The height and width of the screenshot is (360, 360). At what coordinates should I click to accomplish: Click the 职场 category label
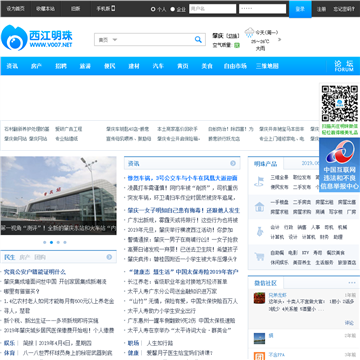133,343
